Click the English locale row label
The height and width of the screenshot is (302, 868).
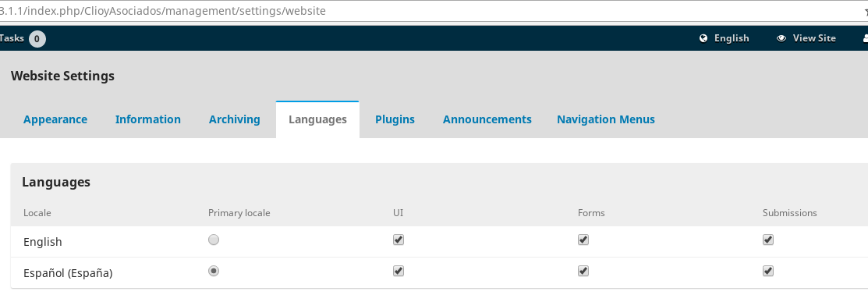coord(43,242)
